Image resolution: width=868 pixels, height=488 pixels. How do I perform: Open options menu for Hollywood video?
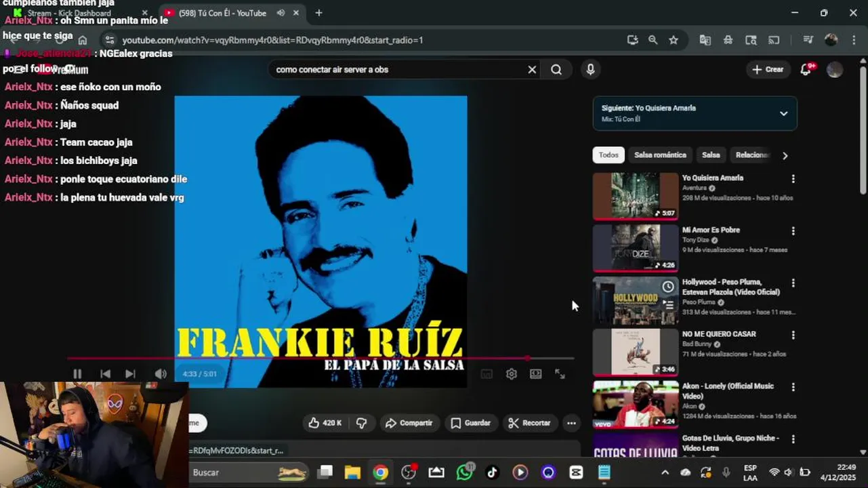point(793,283)
